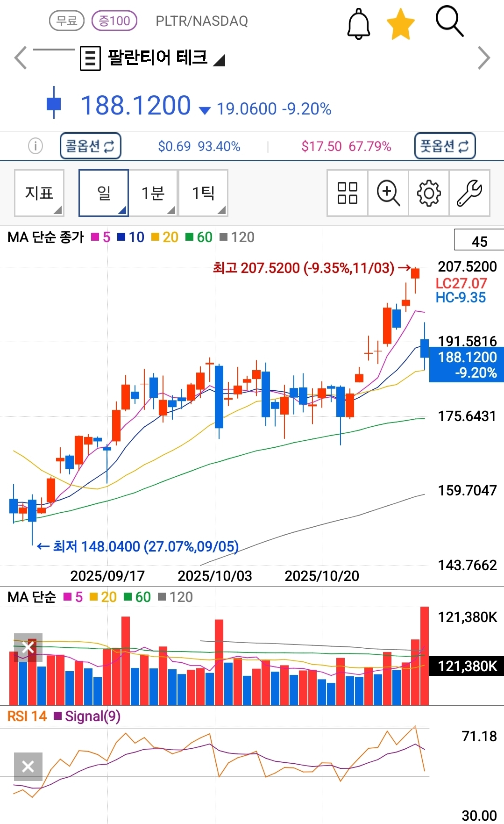Tap the 175.6431 price axis value
This screenshot has width=504, height=824.
(x=467, y=416)
